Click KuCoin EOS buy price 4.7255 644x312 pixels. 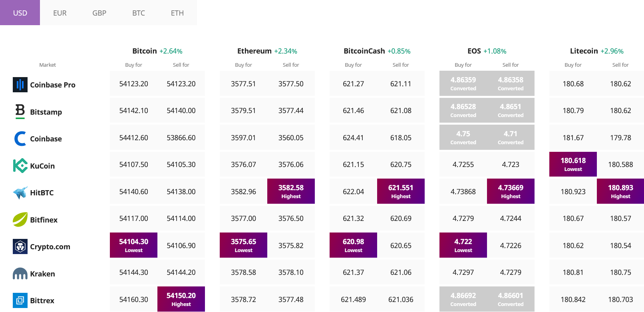click(x=463, y=164)
